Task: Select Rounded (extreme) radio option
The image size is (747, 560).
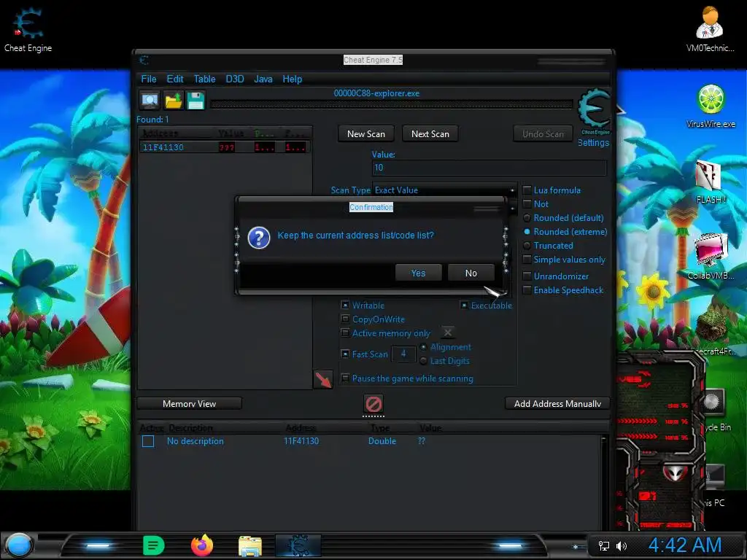Action: coord(527,231)
